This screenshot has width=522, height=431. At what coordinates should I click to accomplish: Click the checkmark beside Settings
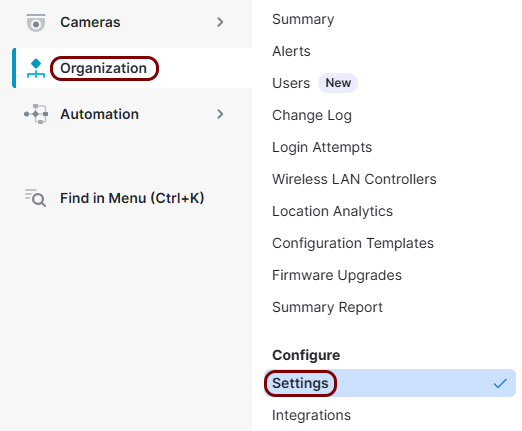pyautogui.click(x=500, y=383)
